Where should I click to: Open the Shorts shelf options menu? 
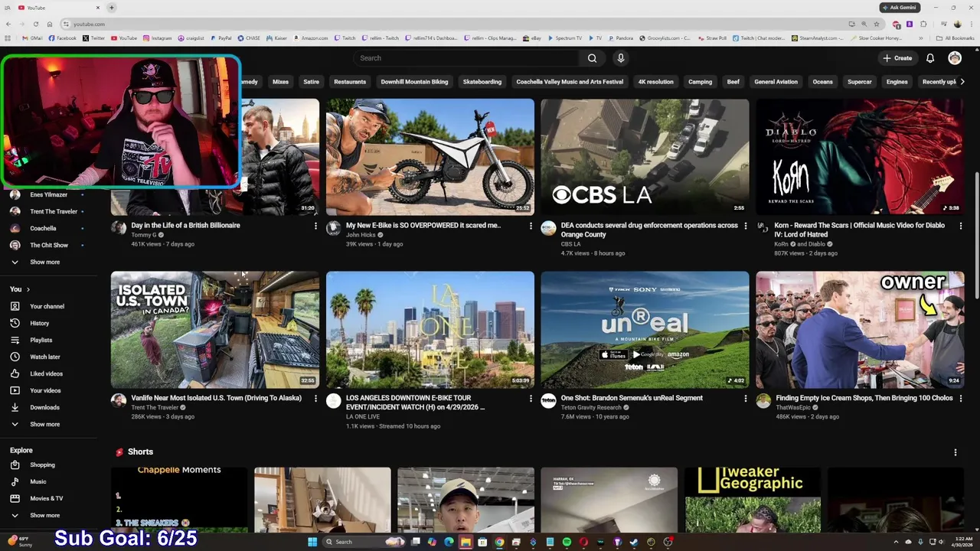[x=955, y=452]
